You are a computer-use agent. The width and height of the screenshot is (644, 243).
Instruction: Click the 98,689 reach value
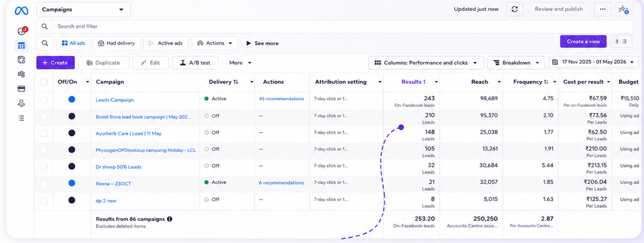488,98
